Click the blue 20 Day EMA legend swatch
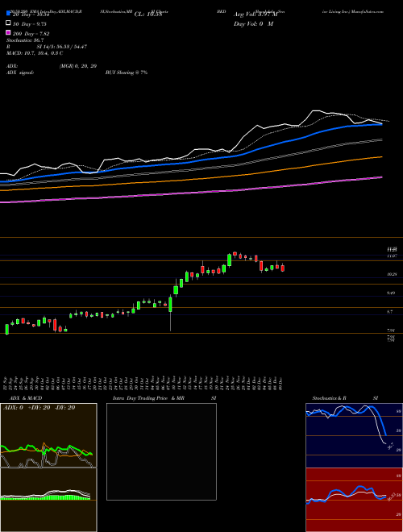The width and height of the screenshot is (403, 532). (9, 14)
